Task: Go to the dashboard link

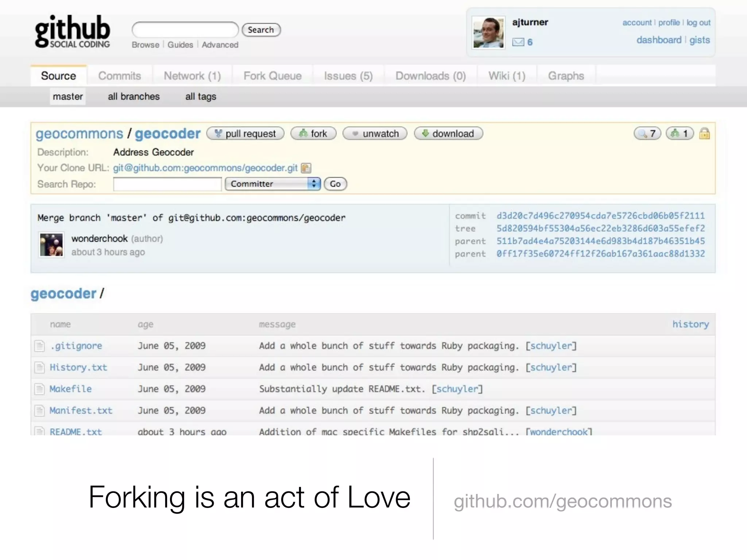Action: click(x=659, y=40)
